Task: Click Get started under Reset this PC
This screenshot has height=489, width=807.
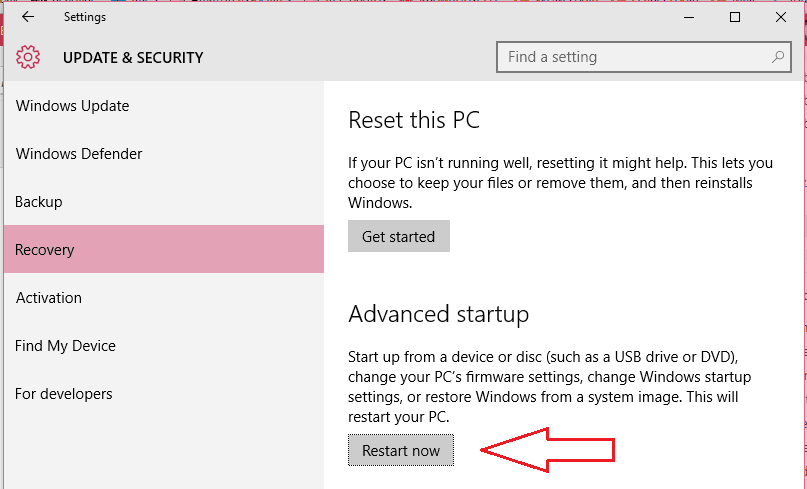Action: pyautogui.click(x=399, y=236)
